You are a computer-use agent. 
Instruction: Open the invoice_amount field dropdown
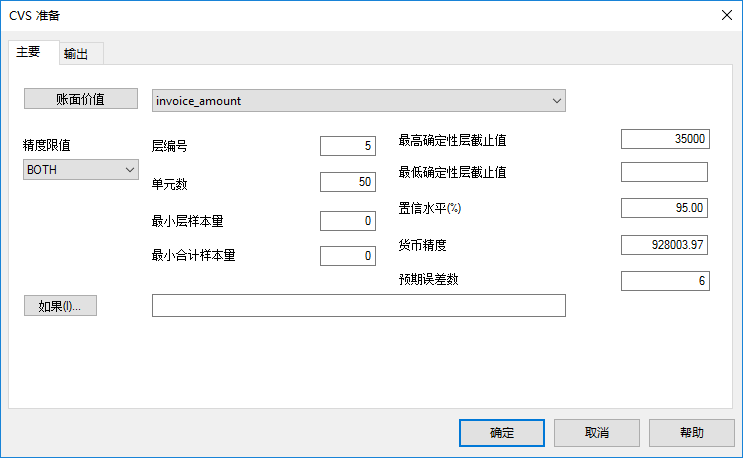(556, 101)
